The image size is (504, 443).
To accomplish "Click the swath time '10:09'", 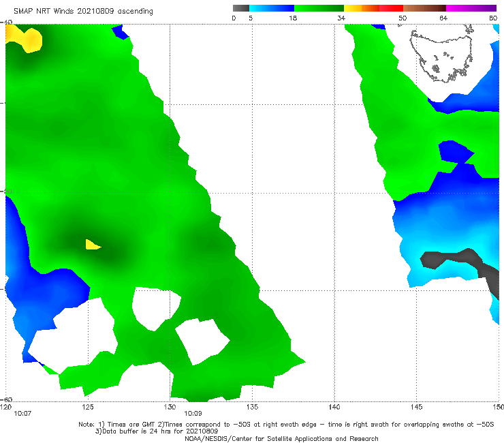I will click(193, 414).
